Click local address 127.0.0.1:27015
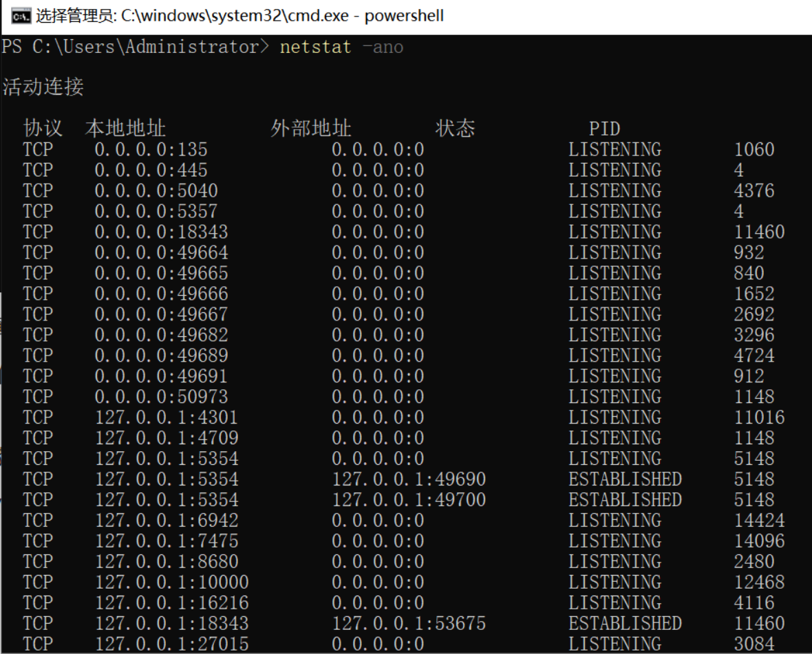 (171, 644)
